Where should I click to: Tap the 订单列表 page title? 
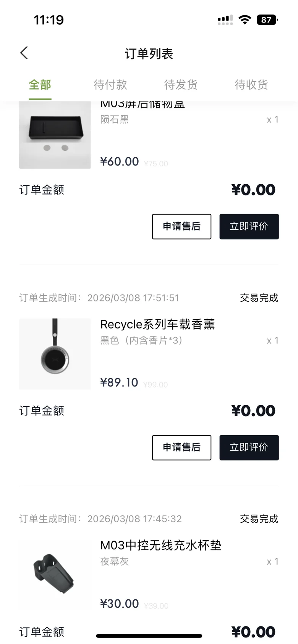149,54
